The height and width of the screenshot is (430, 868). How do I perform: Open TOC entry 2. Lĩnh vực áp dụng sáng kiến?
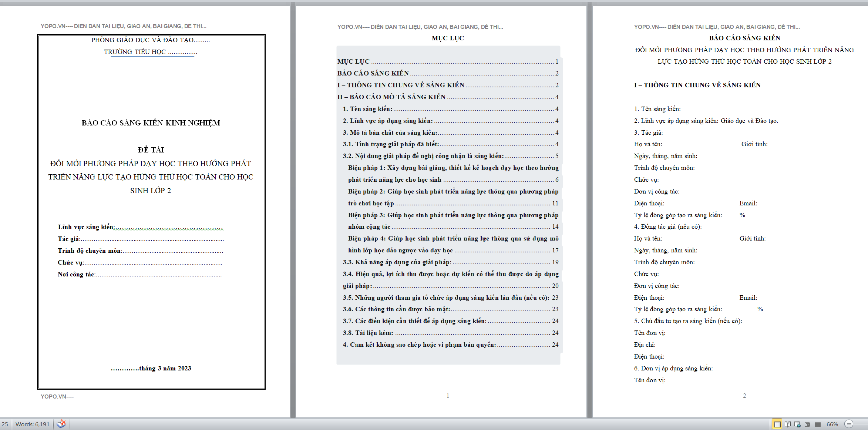(x=451, y=121)
